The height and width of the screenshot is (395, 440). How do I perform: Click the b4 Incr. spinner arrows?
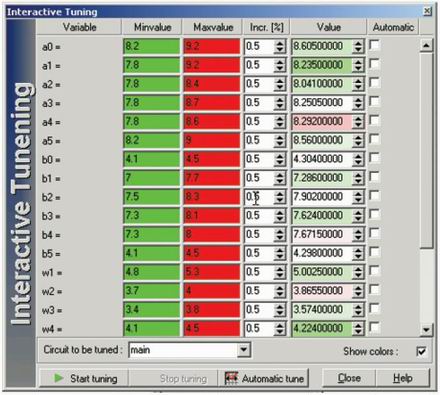280,235
